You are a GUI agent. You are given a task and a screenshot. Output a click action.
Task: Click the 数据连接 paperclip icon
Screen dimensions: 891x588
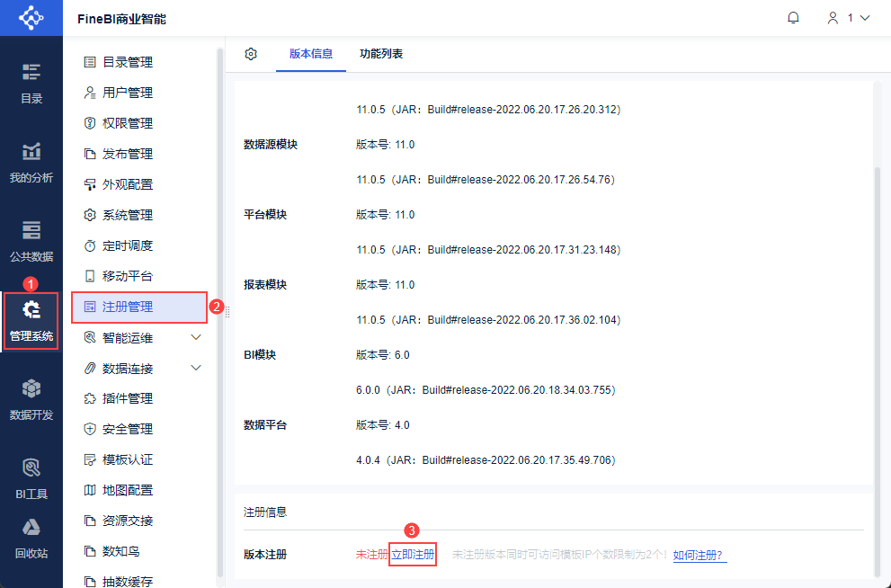click(90, 368)
